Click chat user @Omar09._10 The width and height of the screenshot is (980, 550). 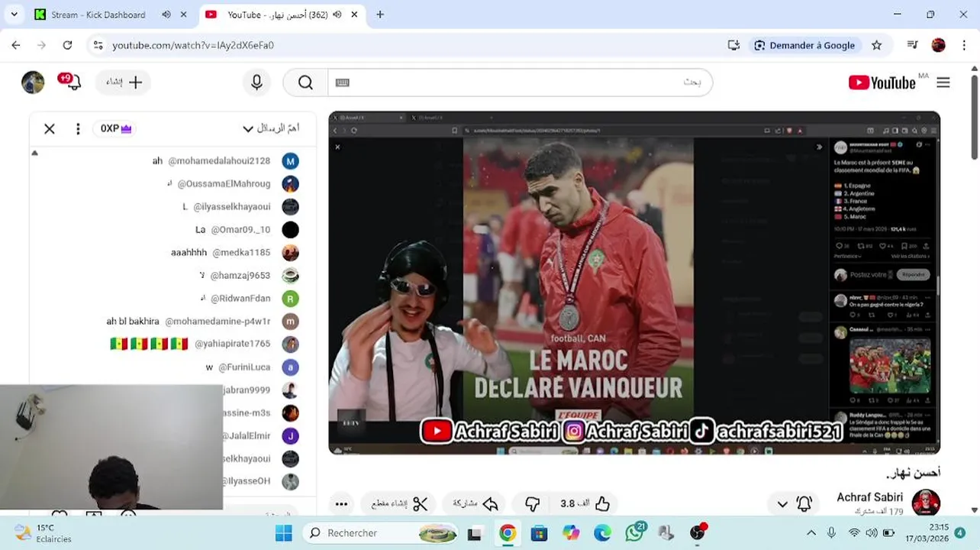(240, 230)
